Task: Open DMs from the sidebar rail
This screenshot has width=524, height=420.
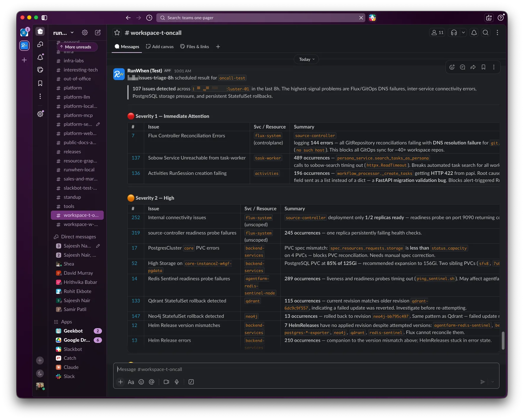Action: (40, 44)
